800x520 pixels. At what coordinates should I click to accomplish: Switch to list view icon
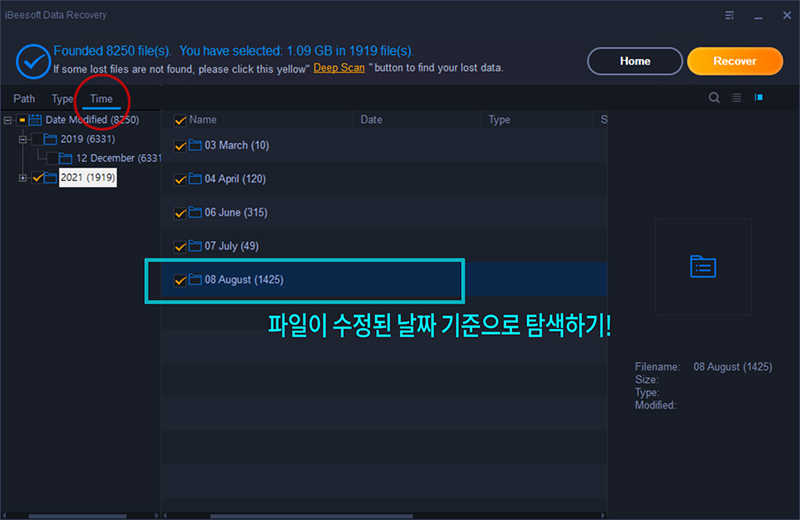[736, 97]
